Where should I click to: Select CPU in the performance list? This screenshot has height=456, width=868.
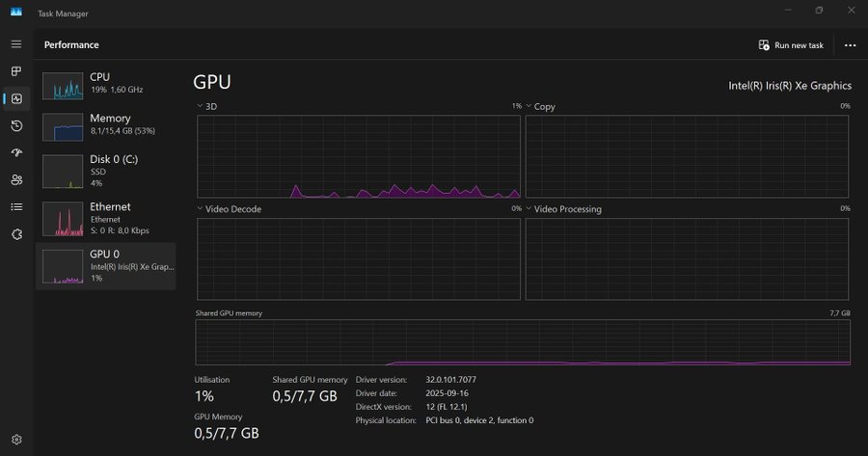(105, 83)
